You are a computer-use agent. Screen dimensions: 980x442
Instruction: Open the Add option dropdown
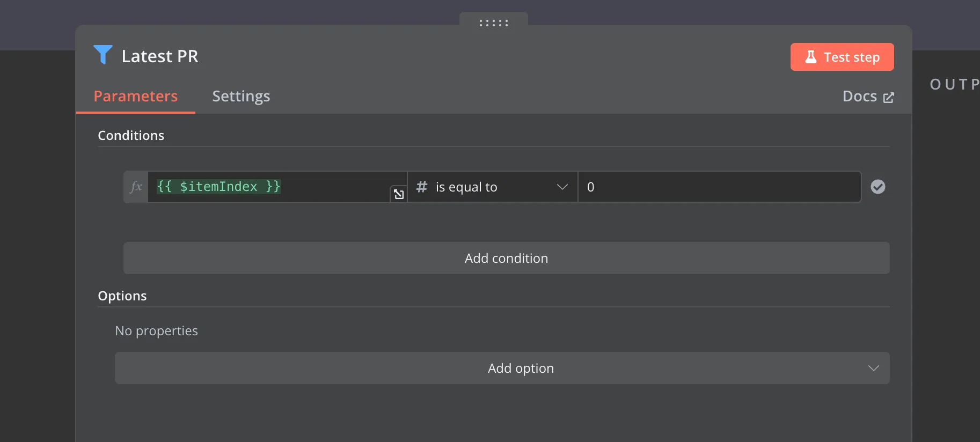click(x=502, y=368)
